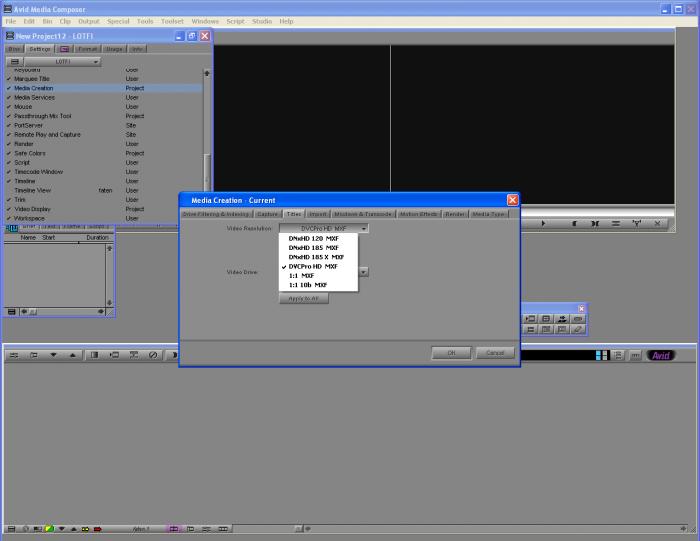This screenshot has height=541, width=700.
Task: Open the Special menu
Action: click(118, 21)
